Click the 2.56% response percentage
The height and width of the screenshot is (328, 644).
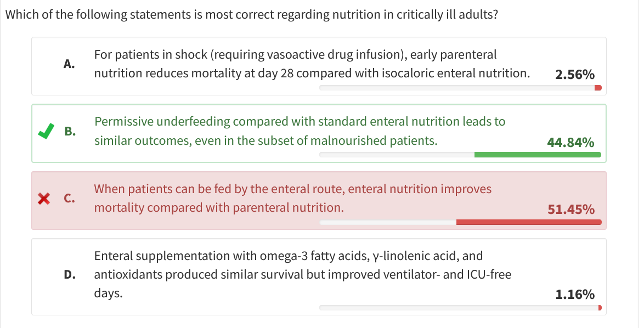click(x=574, y=75)
